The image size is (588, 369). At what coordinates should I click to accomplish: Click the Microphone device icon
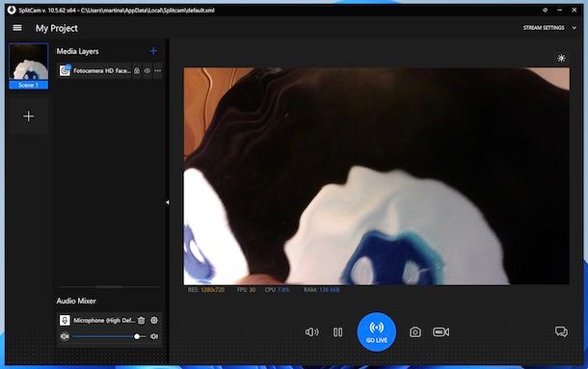tap(65, 320)
